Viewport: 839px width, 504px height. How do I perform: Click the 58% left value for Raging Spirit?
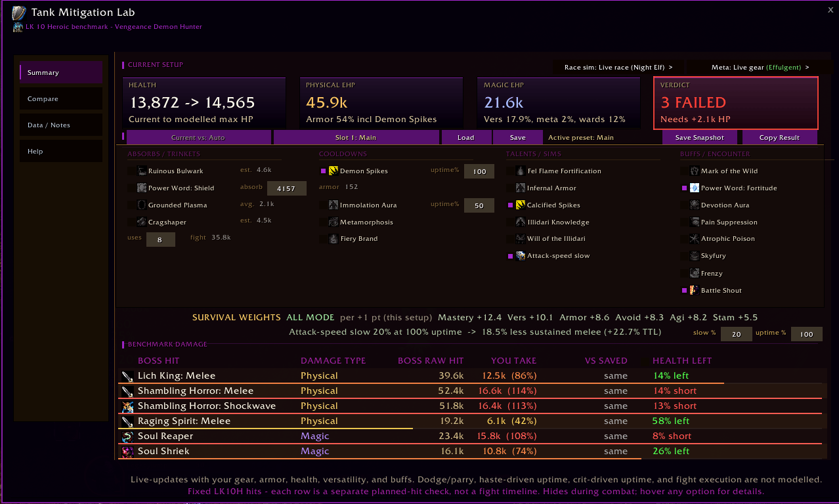point(671,421)
